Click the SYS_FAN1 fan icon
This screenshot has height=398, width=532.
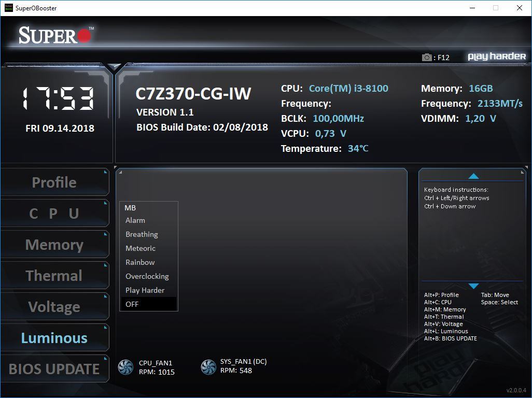pyautogui.click(x=208, y=367)
